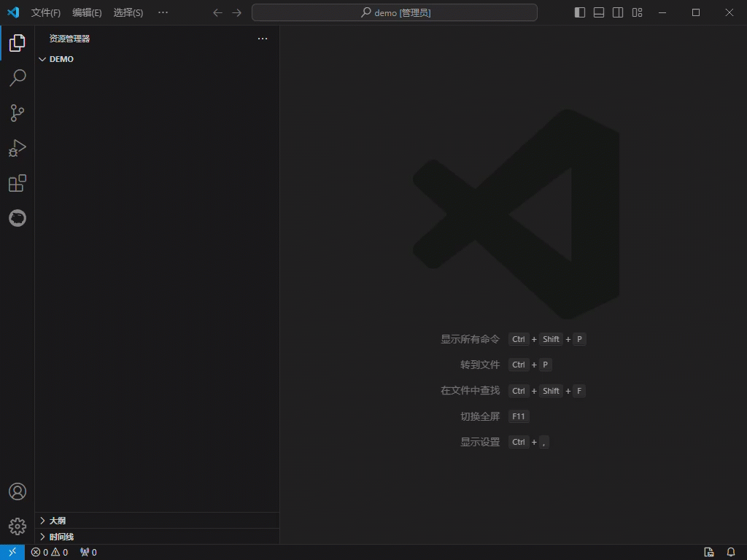
Task: Click the ports forwarded indicator showing 0
Action: pos(88,552)
